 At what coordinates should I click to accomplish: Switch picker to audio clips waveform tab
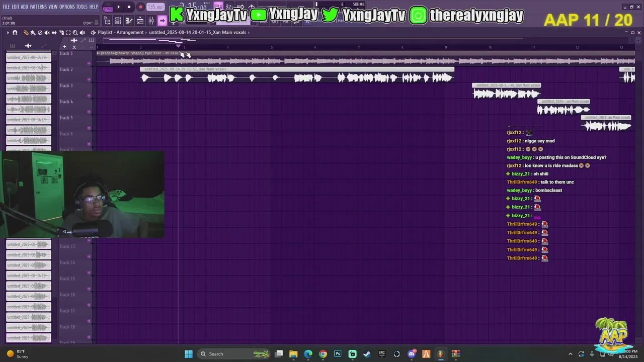[x=28, y=46]
